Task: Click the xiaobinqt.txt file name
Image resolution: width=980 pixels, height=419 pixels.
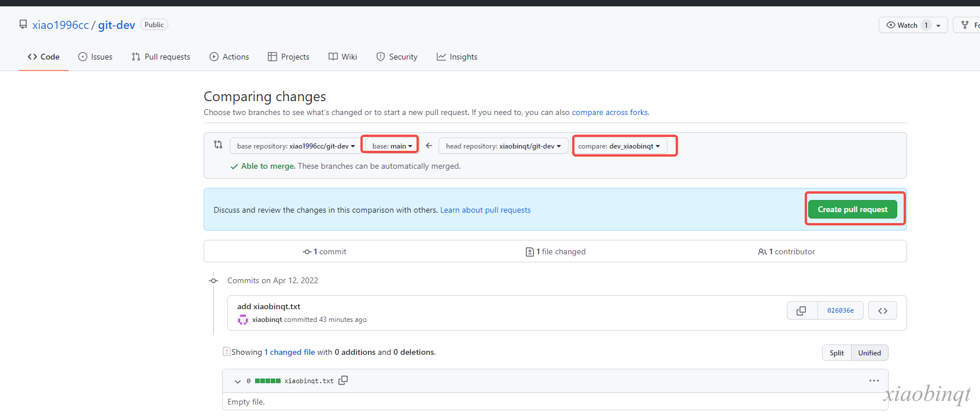Action: [309, 381]
